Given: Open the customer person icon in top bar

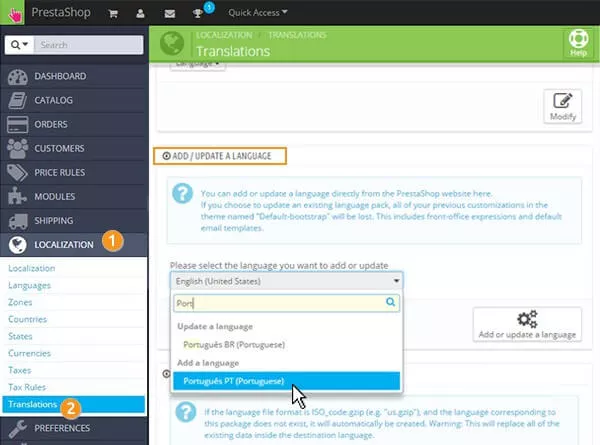Looking at the screenshot, I should [140, 14].
